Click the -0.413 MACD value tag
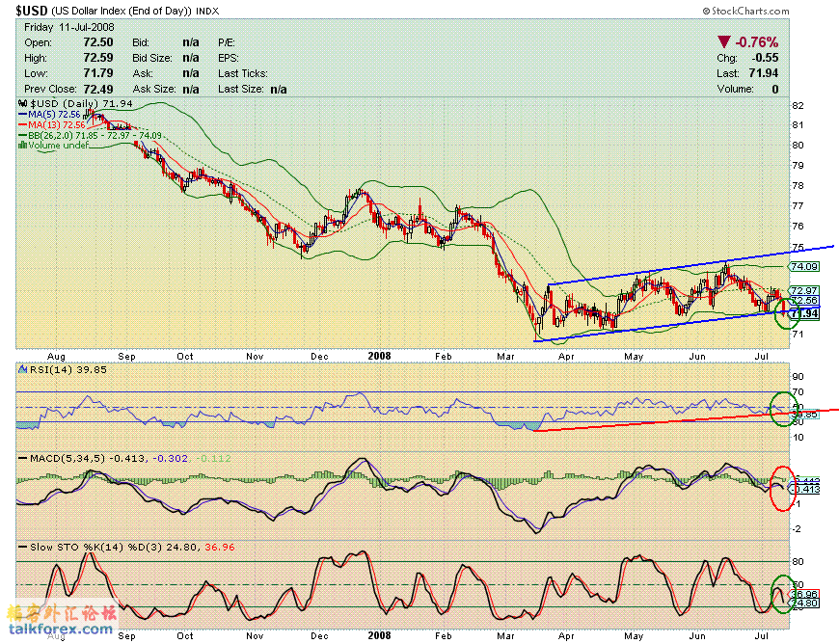 (x=806, y=490)
